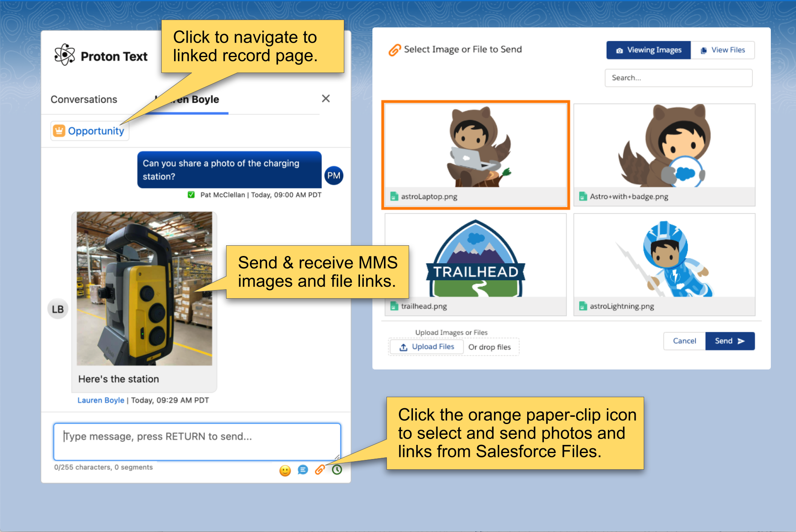
Task: Switch to Viewing Images mode
Action: [648, 50]
